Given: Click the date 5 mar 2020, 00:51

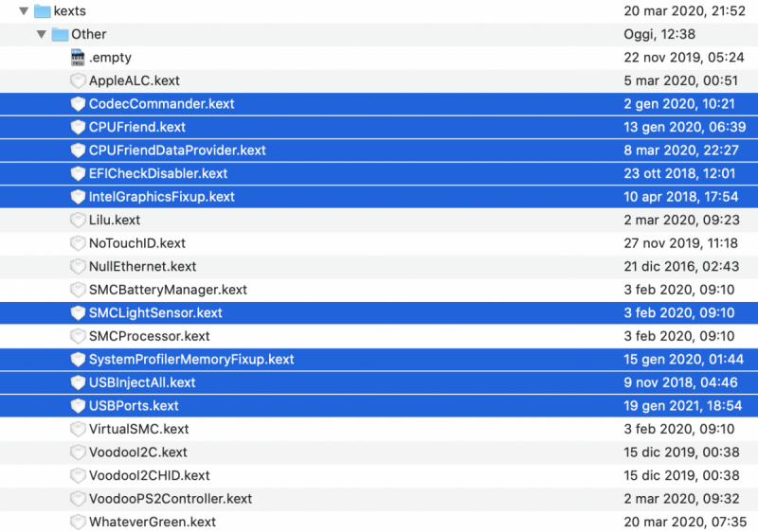Looking at the screenshot, I should pyautogui.click(x=680, y=80).
